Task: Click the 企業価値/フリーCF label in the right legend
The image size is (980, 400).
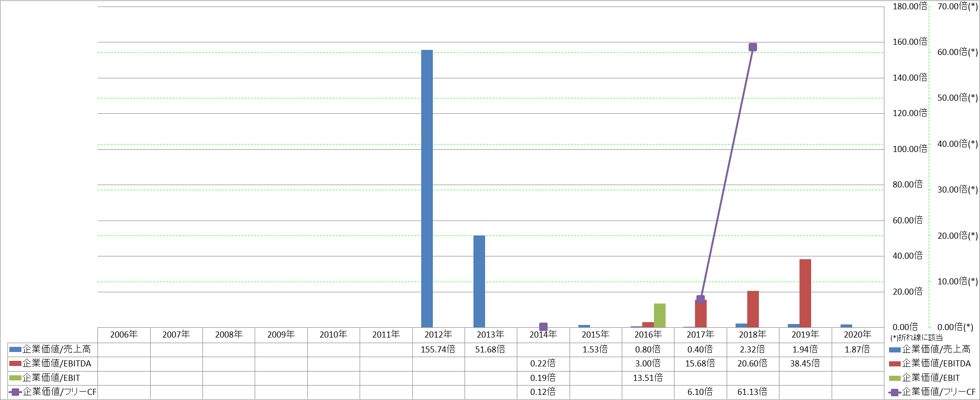Action: 939,392
